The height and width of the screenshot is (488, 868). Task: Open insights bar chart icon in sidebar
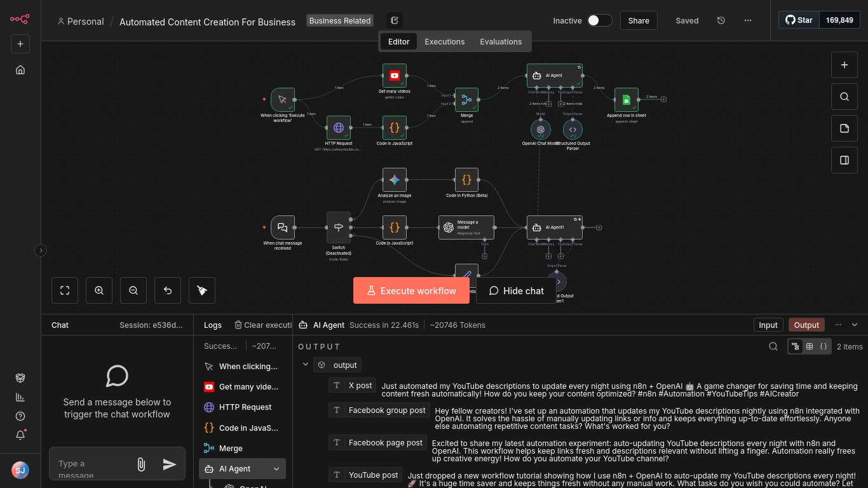click(20, 397)
